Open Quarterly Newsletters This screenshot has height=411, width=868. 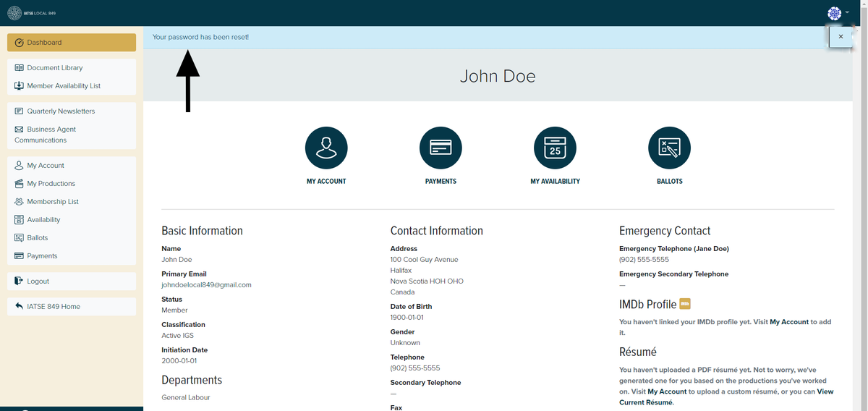click(x=72, y=111)
